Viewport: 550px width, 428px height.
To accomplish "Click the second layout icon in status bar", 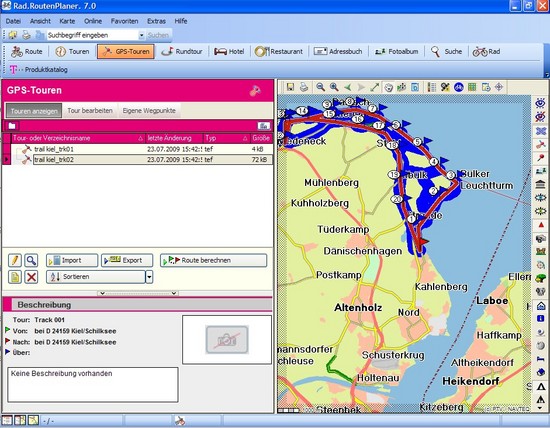I will click(20, 420).
